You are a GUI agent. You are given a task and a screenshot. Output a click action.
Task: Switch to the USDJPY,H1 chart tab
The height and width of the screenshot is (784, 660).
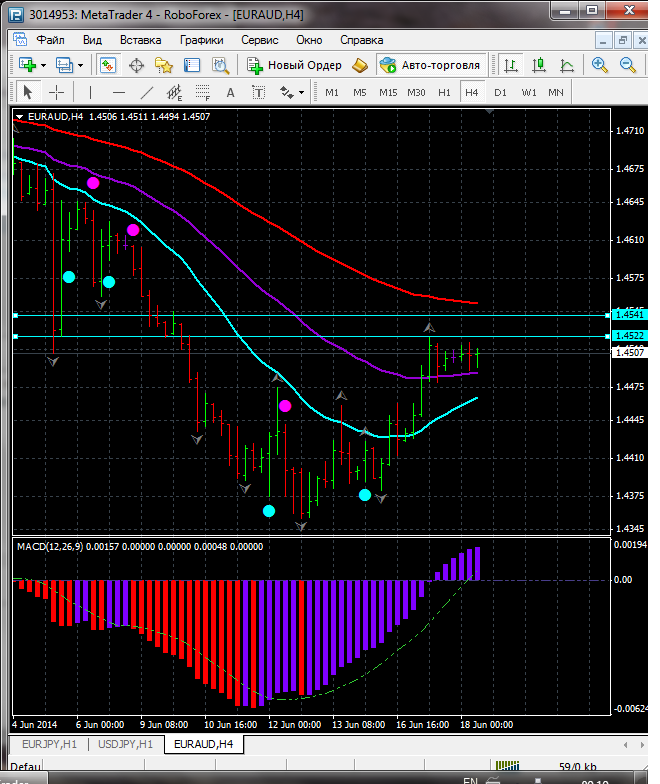click(125, 744)
